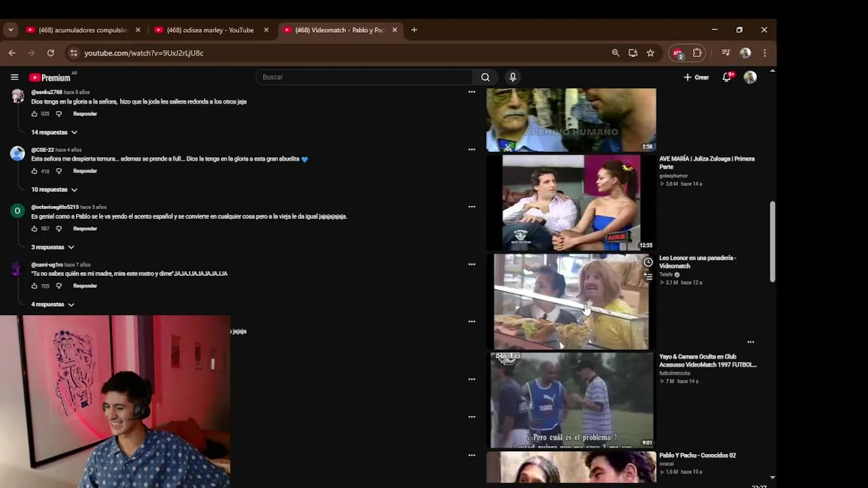Open the Archivo Humano video thumbnail
The width and height of the screenshot is (868, 488).
[x=571, y=120]
